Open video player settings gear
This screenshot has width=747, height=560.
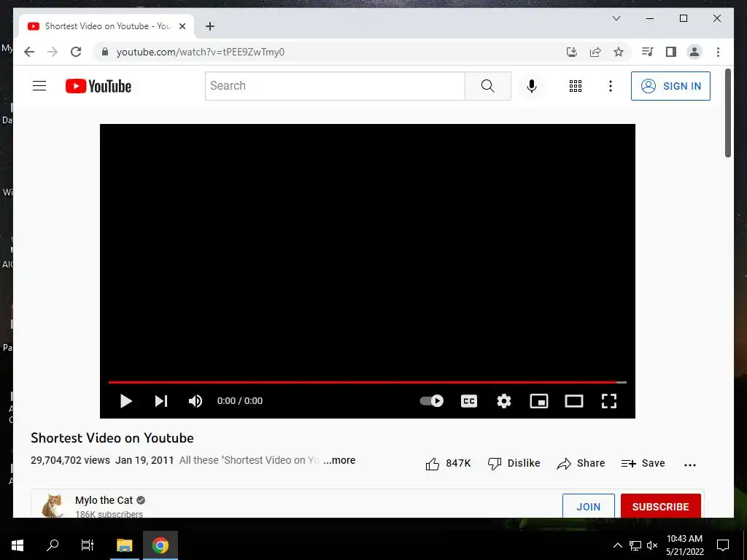click(x=504, y=401)
